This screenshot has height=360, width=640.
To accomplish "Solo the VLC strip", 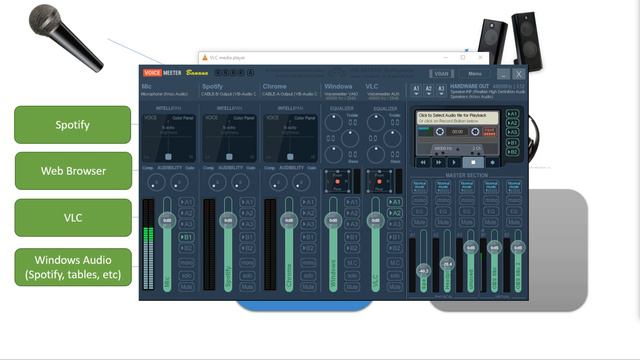I will pyautogui.click(x=394, y=276).
